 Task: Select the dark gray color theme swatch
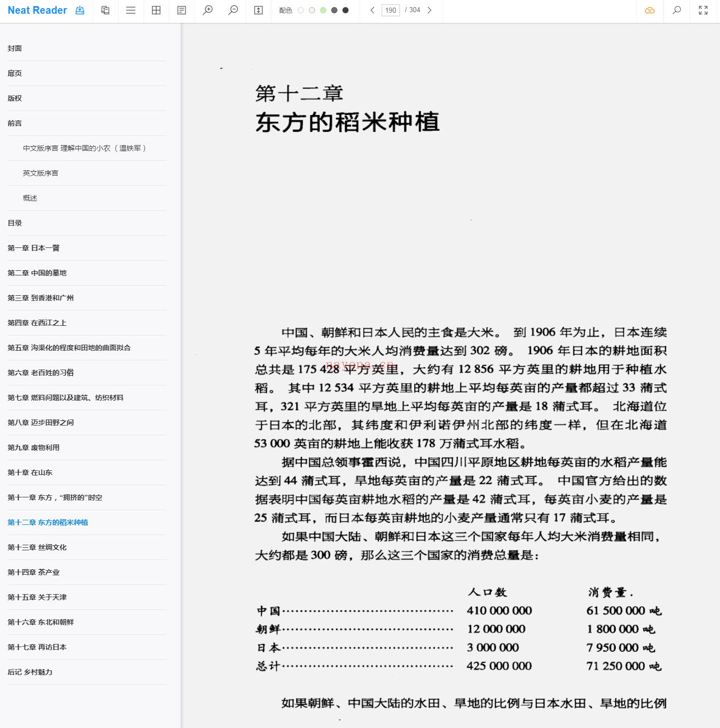tap(334, 10)
